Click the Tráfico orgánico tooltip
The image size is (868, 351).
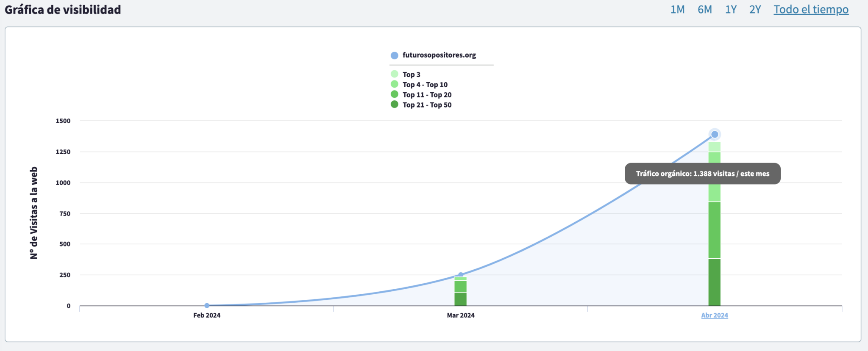(x=702, y=174)
